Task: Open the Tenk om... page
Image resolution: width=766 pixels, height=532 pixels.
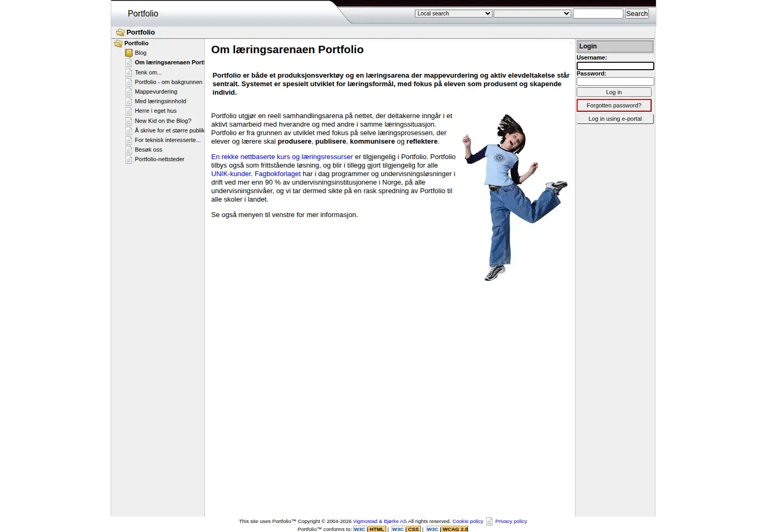Action: click(x=148, y=73)
